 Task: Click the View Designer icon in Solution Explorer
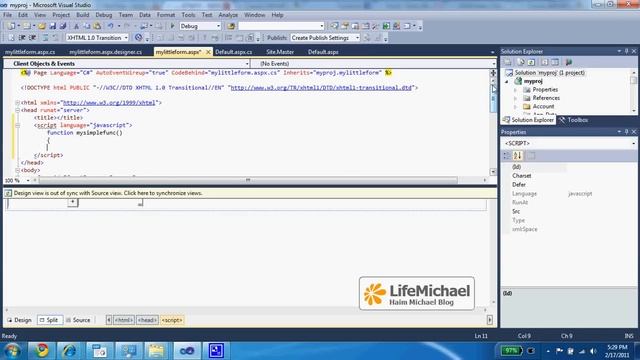tap(555, 62)
